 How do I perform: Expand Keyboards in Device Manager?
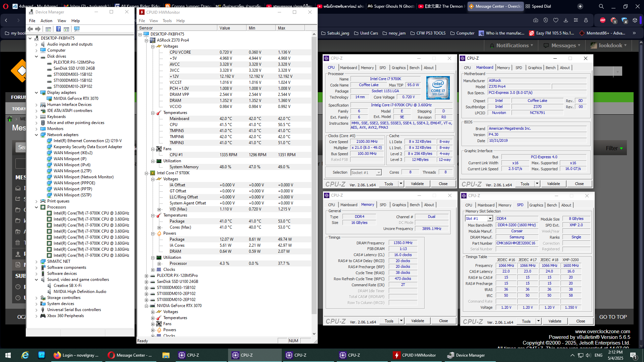click(36, 117)
